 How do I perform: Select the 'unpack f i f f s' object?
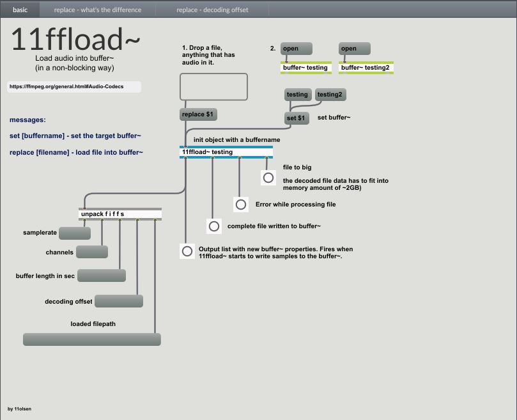tap(120, 214)
